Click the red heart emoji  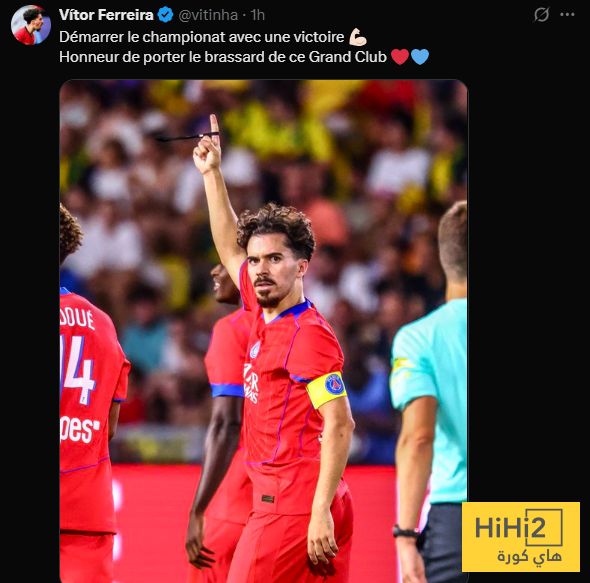point(400,57)
